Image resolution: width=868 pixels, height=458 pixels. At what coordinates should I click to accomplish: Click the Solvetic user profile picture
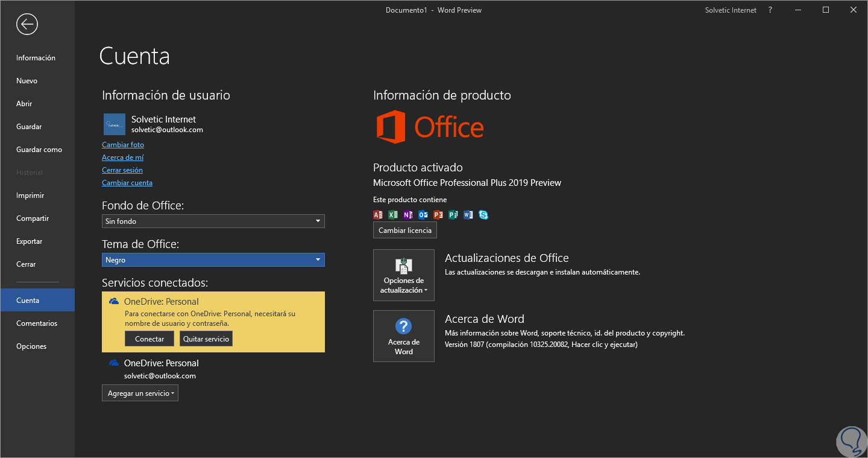[x=115, y=124]
